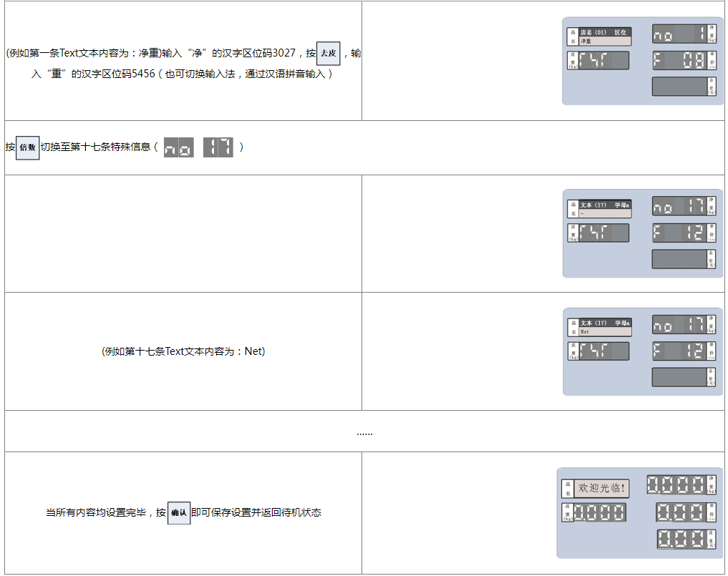728x576 pixels.
Task: Click the 'F 08' unit price display
Action: (x=679, y=60)
